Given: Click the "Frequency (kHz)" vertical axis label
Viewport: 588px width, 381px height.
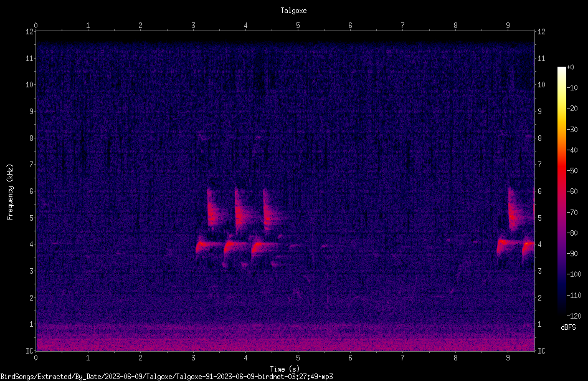Looking at the screenshot, I should tap(10, 191).
